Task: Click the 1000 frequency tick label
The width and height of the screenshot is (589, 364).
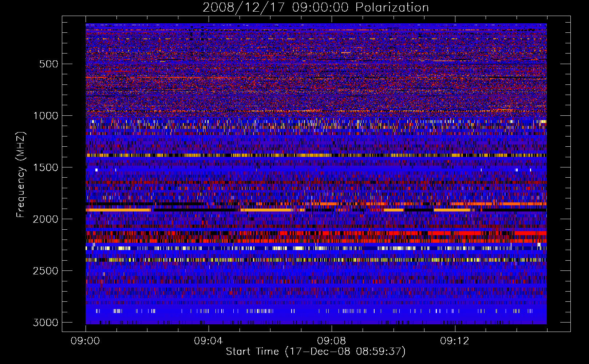Action: coord(46,116)
